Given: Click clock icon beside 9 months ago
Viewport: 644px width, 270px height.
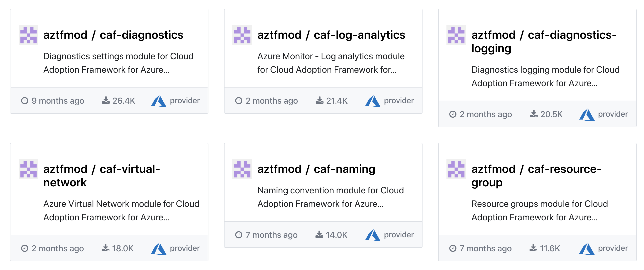Looking at the screenshot, I should click(x=25, y=101).
